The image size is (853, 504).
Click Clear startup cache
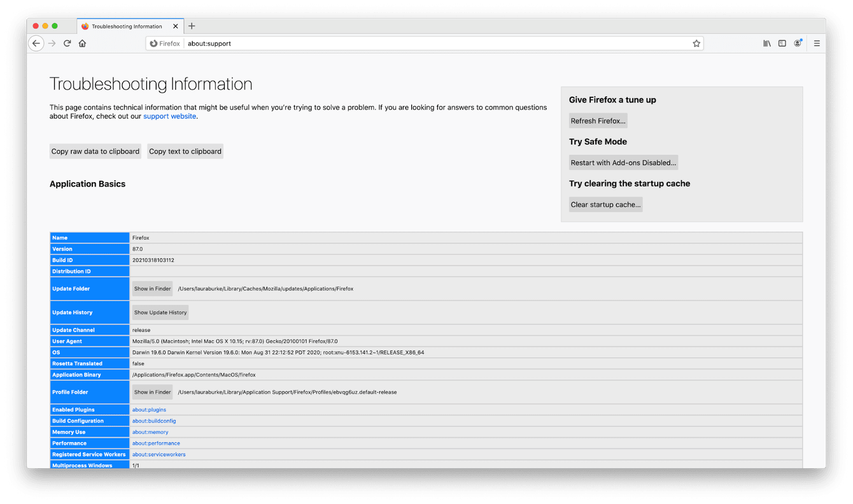[x=605, y=204]
